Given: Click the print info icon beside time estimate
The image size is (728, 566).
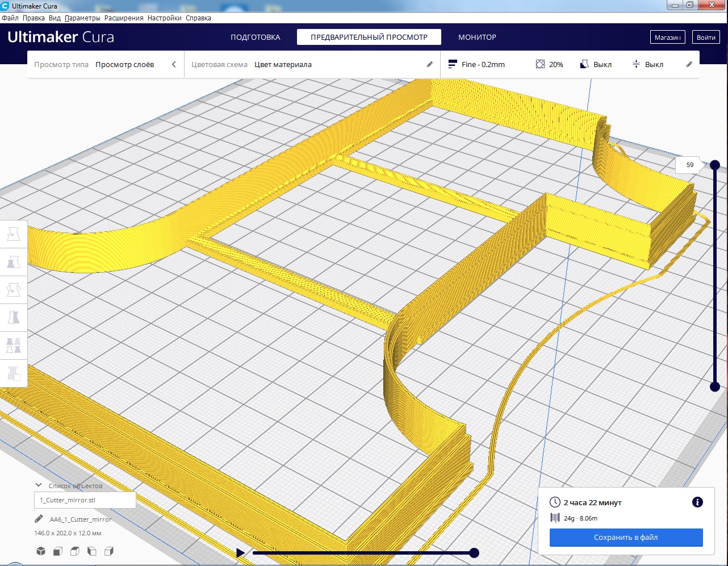Looking at the screenshot, I should pyautogui.click(x=697, y=502).
